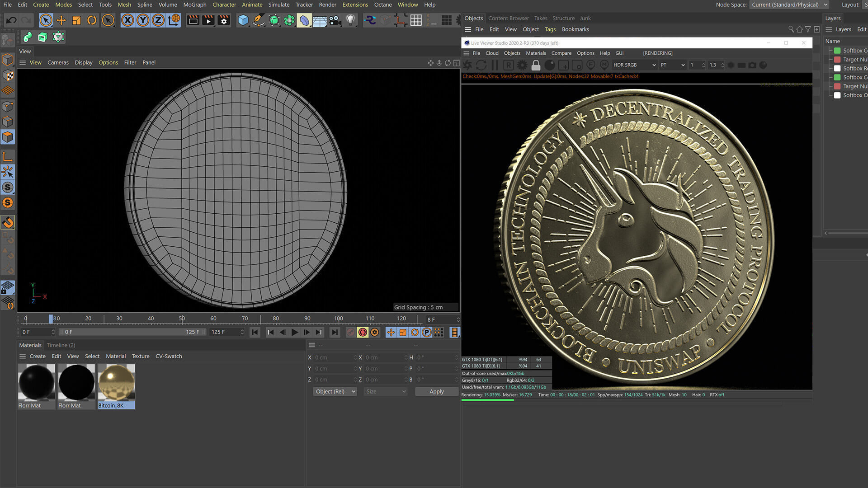Select the Polygons mode icon
The image size is (868, 488).
click(8, 137)
